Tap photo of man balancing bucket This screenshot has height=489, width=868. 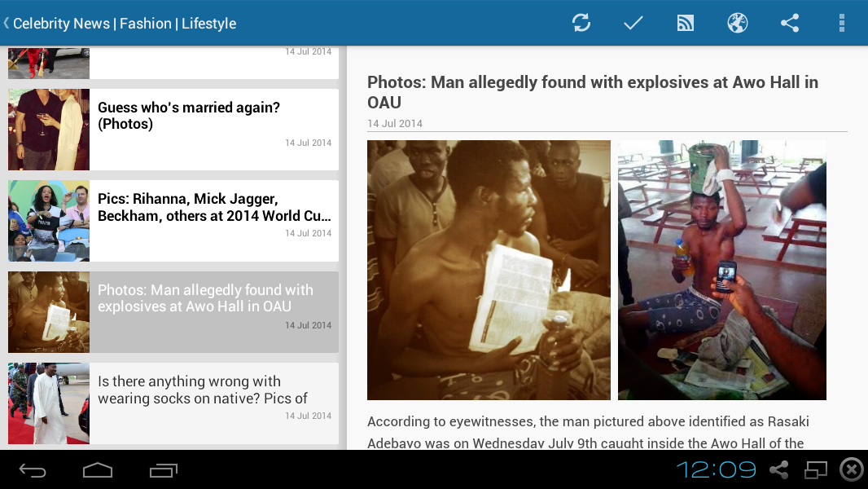(722, 271)
